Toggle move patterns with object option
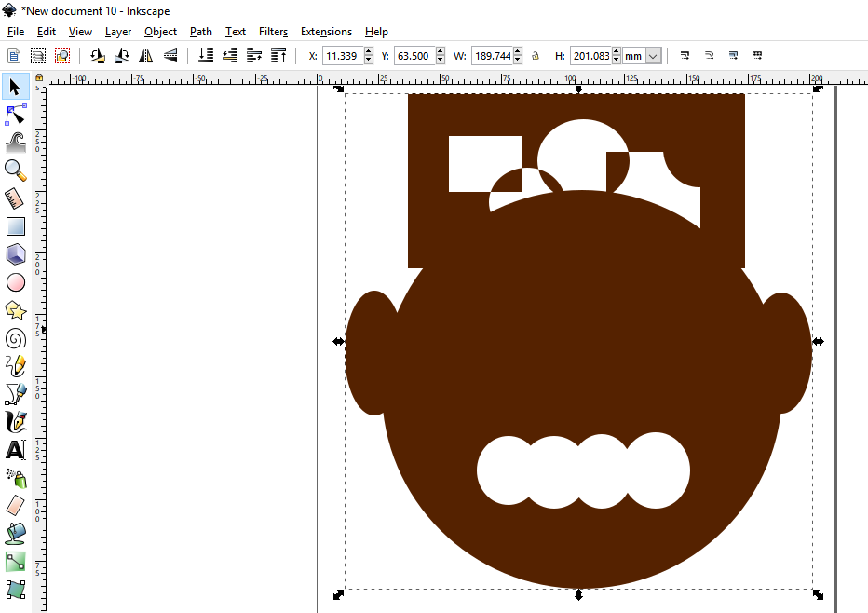 [757, 56]
